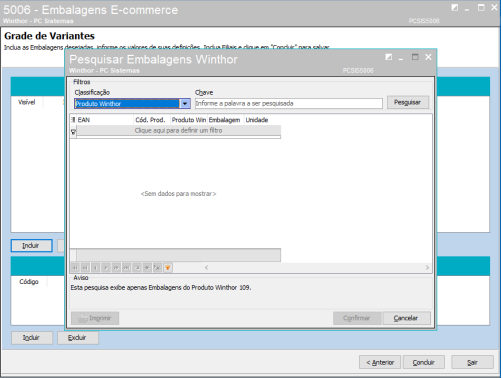
Task: Click the Visível column header in main window
Action: point(27,102)
